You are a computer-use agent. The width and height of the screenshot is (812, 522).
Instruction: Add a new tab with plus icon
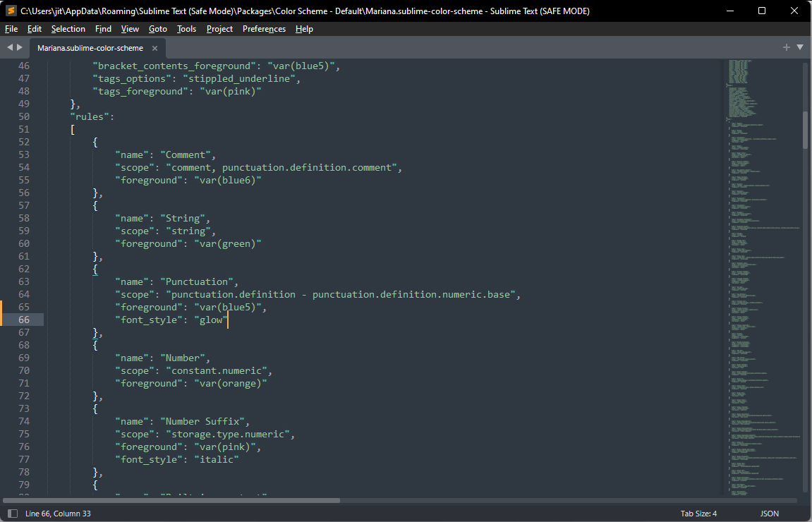click(x=786, y=47)
